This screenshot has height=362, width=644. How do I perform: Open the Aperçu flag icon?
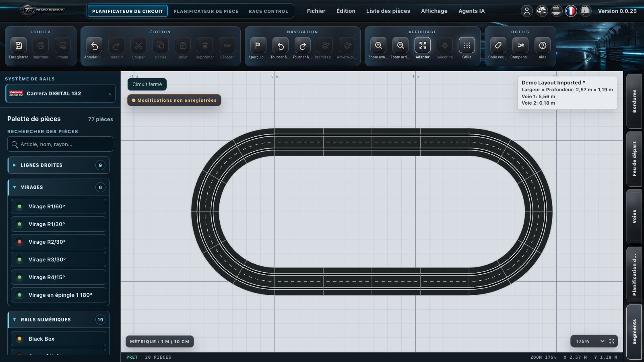pyautogui.click(x=258, y=45)
